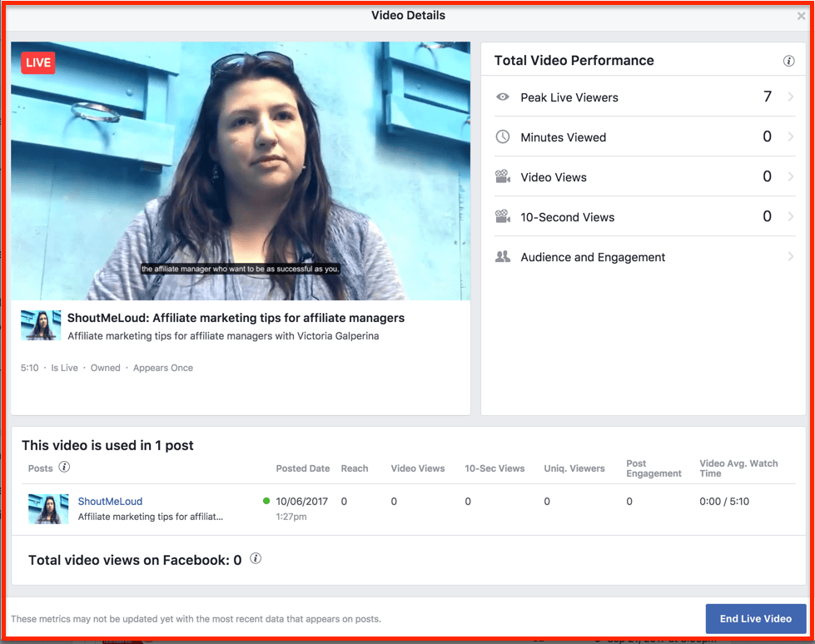This screenshot has height=644, width=815.
Task: Click the eye icon beside Peak Live Viewers
Action: pyautogui.click(x=503, y=97)
